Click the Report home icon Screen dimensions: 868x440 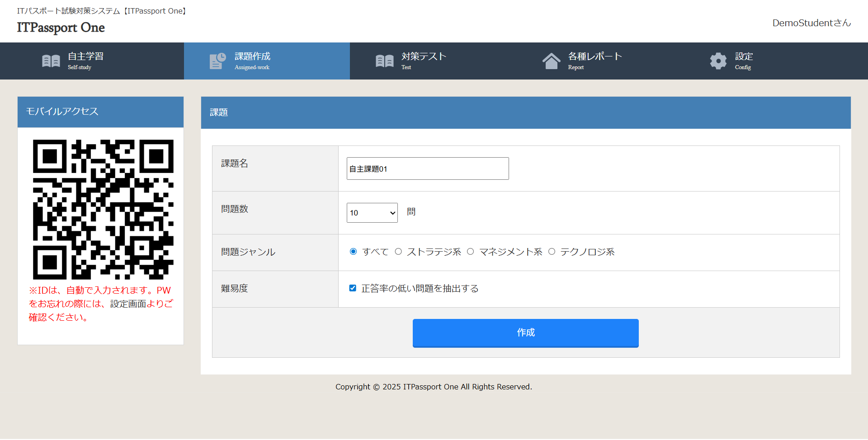click(552, 61)
